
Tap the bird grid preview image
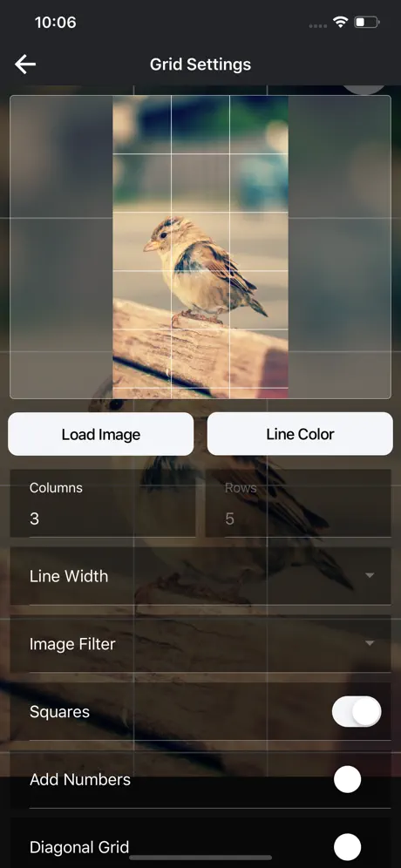[x=200, y=247]
